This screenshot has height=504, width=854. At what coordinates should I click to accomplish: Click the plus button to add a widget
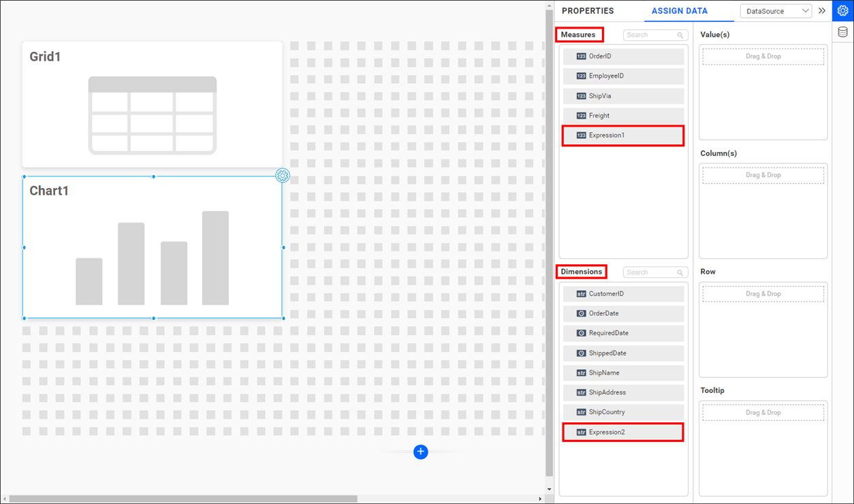pos(421,452)
